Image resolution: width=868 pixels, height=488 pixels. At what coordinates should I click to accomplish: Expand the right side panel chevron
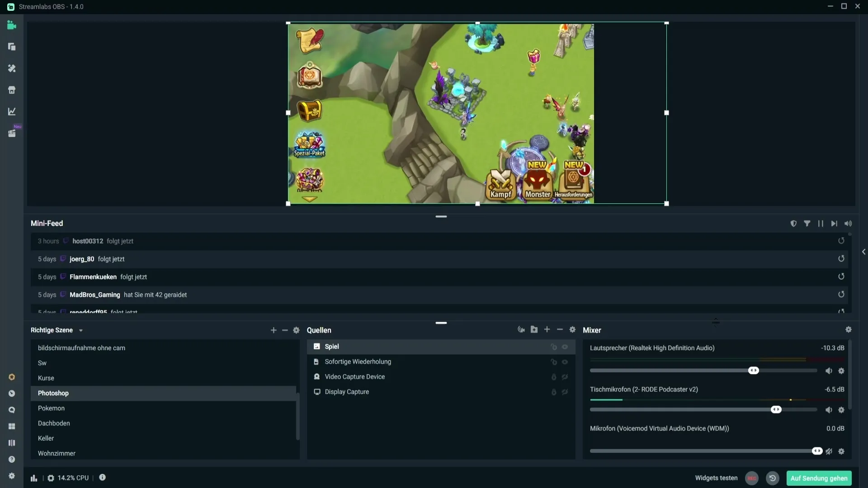[x=863, y=252]
